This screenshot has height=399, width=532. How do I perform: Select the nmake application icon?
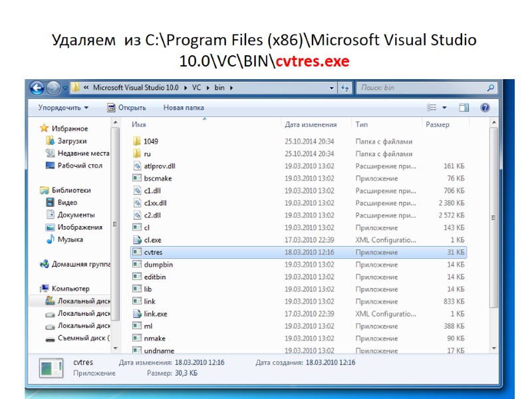[x=137, y=338]
